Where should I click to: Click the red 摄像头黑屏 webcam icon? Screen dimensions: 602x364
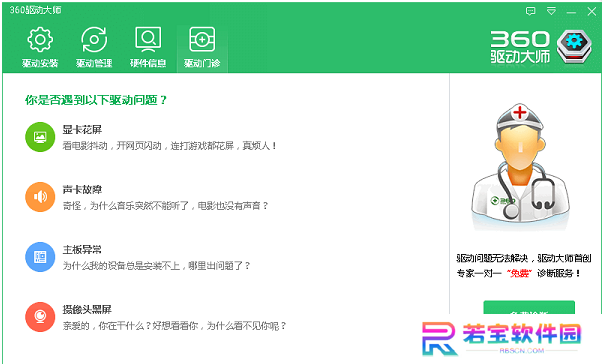coord(40,317)
